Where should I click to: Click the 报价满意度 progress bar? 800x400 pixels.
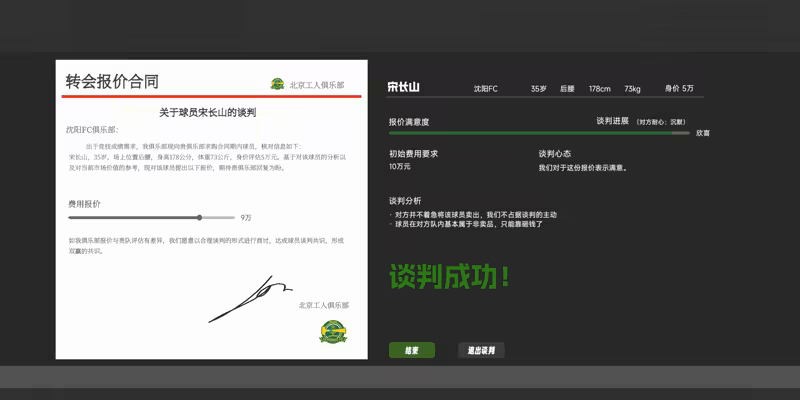[x=538, y=132]
